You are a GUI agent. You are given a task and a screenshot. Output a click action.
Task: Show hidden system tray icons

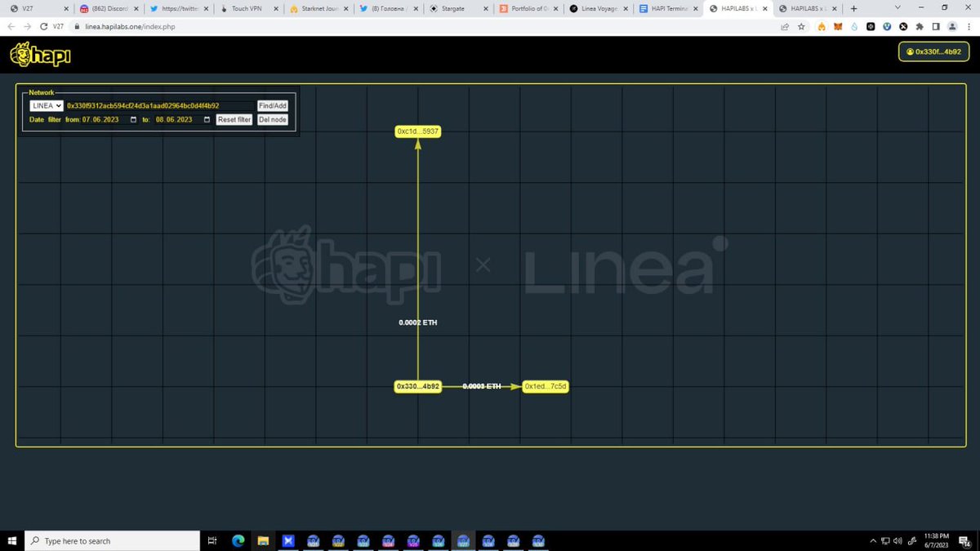click(872, 540)
